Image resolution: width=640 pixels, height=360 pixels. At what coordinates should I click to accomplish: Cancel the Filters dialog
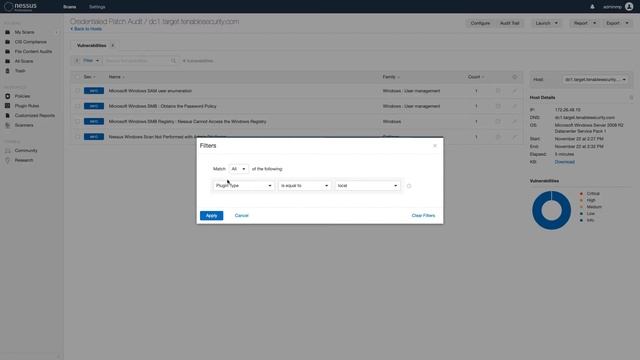point(242,216)
